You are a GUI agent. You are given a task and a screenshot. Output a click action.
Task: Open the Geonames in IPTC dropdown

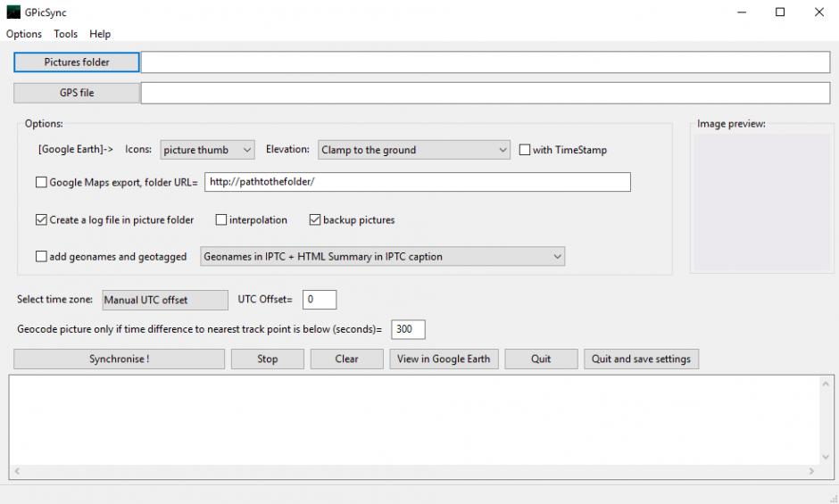click(x=383, y=256)
